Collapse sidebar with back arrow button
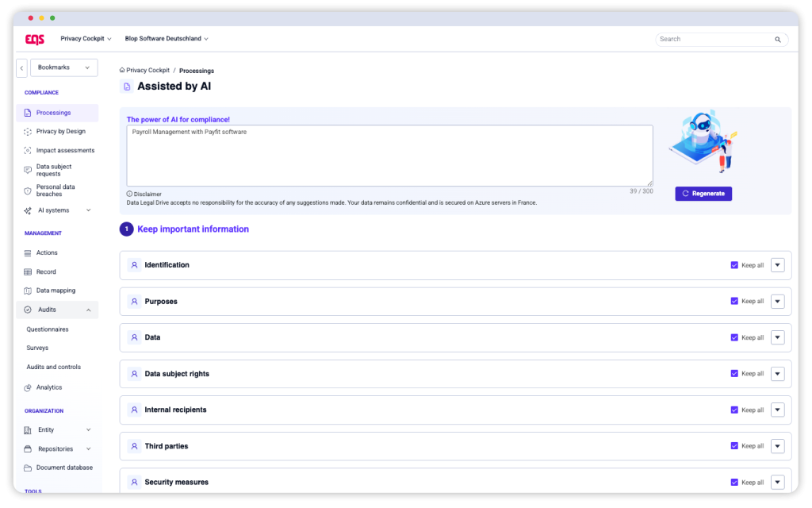This screenshot has height=508, width=812. (21, 68)
